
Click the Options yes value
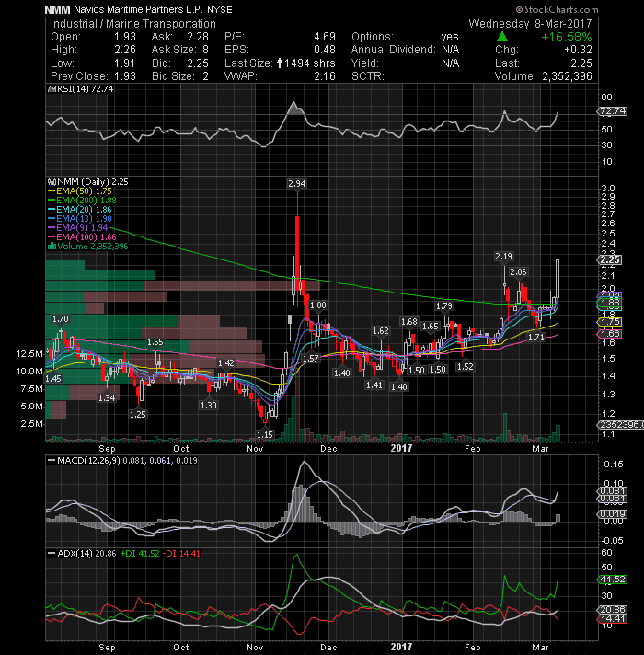point(450,37)
